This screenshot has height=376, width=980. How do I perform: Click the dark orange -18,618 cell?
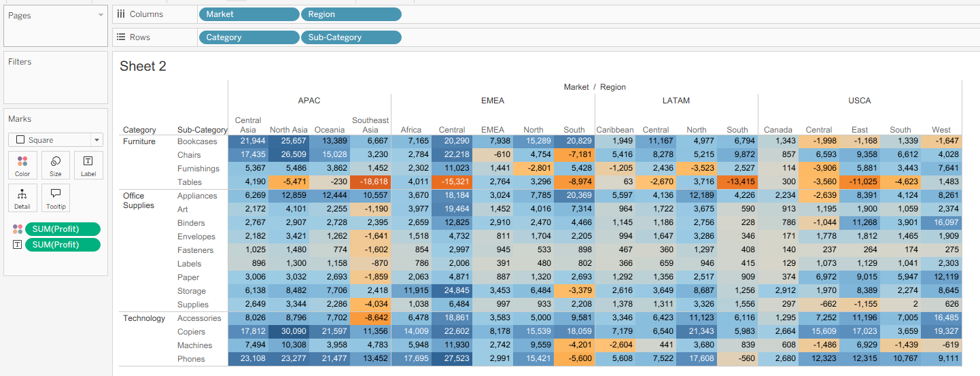370,182
